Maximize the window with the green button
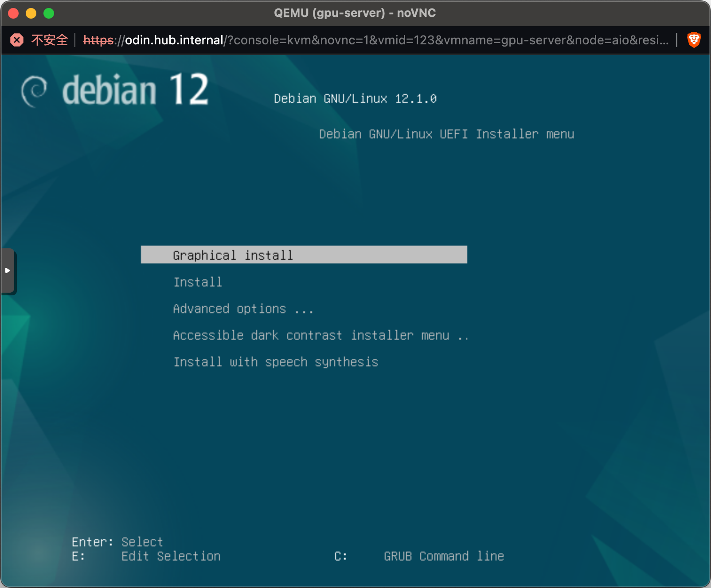 pyautogui.click(x=49, y=13)
